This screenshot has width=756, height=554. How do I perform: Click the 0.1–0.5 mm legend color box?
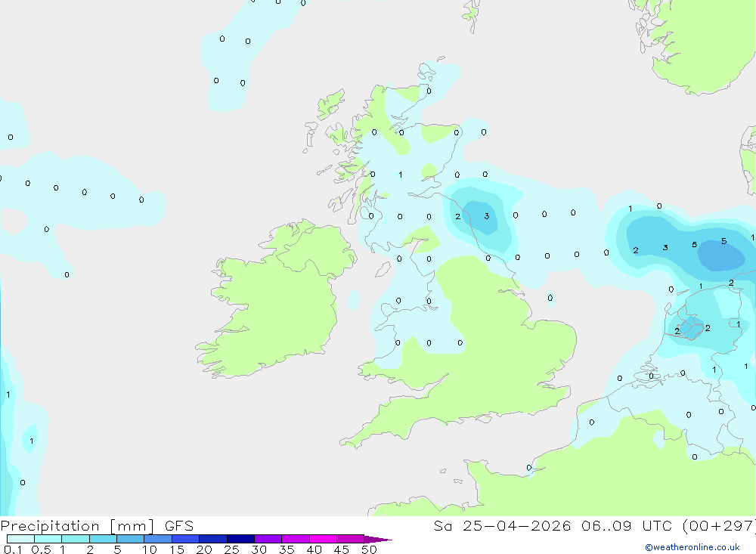point(20,539)
